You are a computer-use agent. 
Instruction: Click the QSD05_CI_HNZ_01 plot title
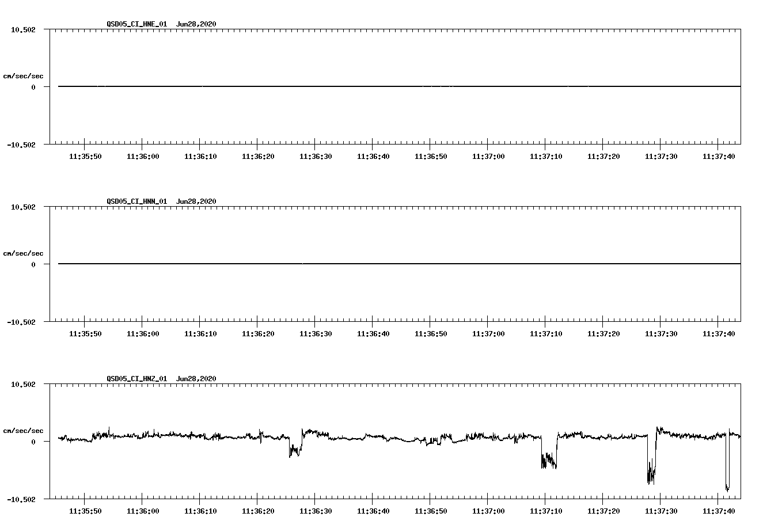click(x=137, y=379)
